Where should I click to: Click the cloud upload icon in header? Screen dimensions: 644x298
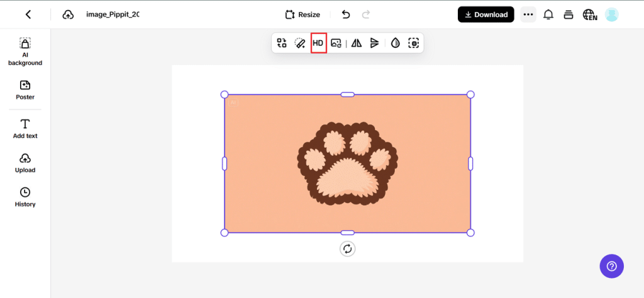(68, 14)
